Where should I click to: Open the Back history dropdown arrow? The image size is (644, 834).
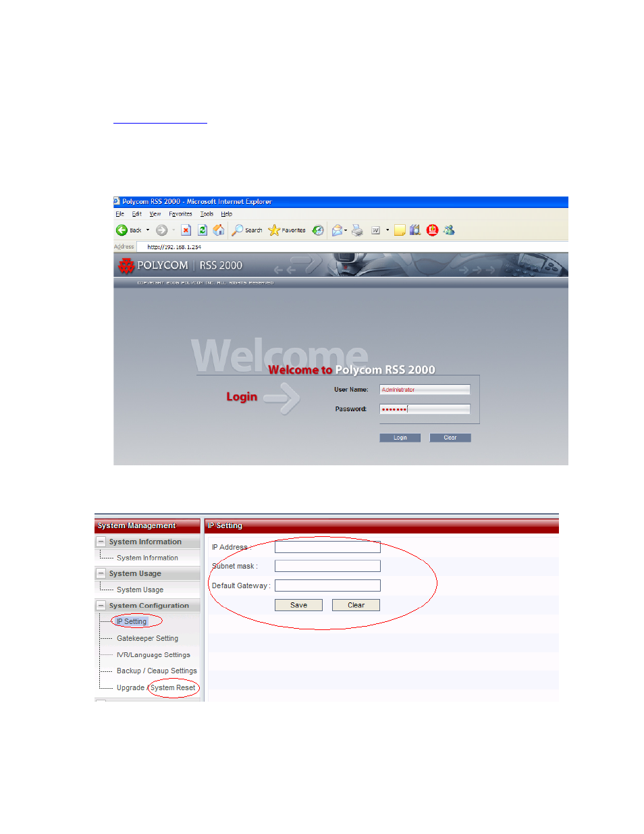148,230
